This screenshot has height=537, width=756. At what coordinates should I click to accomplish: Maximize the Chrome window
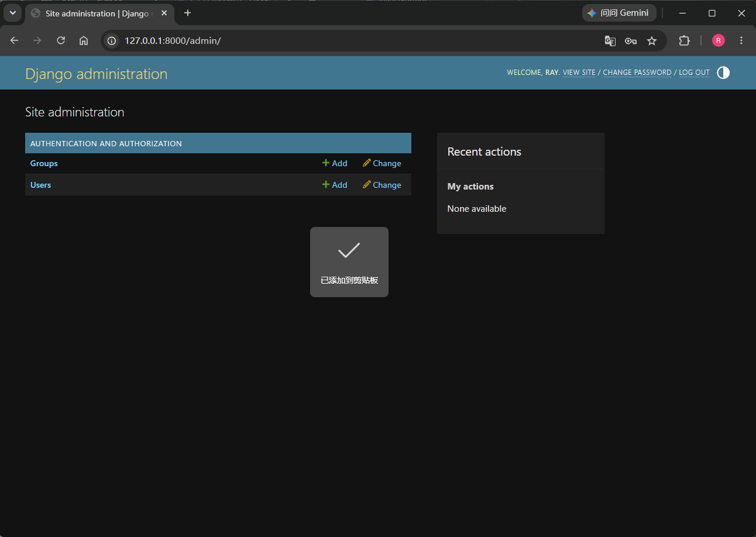[x=712, y=13]
